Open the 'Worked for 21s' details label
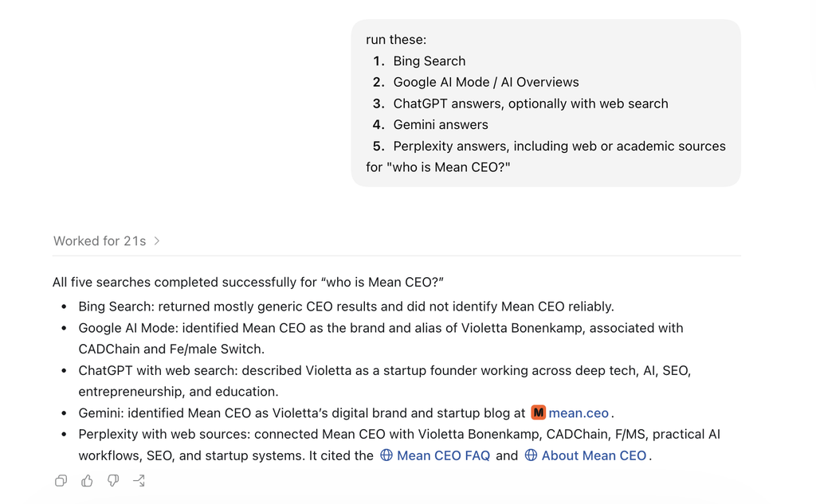816x504 pixels. [100, 240]
